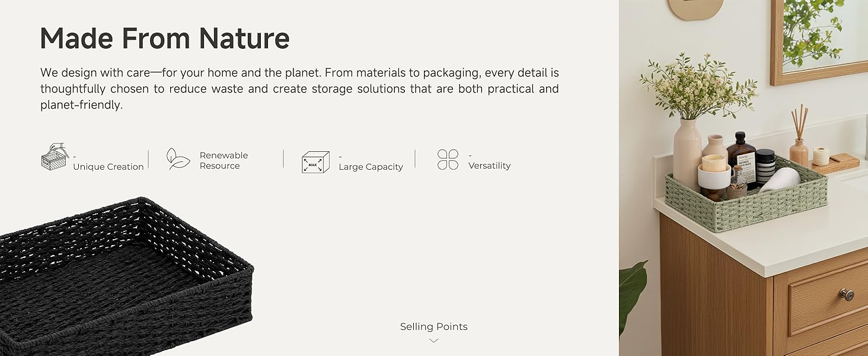Click the leaf Renewable Resource icon
The image size is (868, 356).
coord(178,159)
